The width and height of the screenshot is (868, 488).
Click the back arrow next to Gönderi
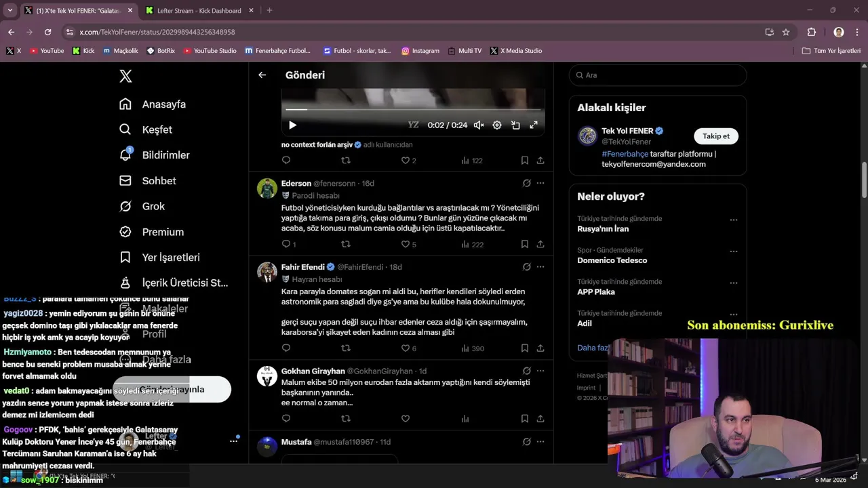click(x=262, y=75)
